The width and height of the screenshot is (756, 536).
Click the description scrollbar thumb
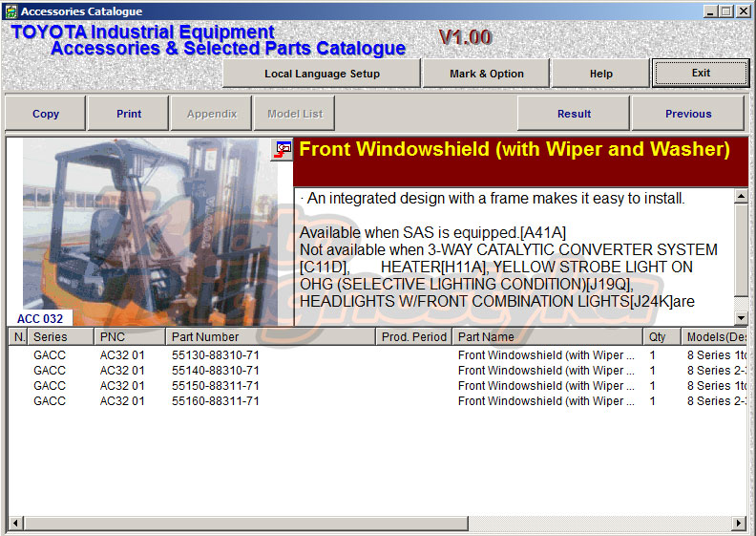click(x=741, y=249)
